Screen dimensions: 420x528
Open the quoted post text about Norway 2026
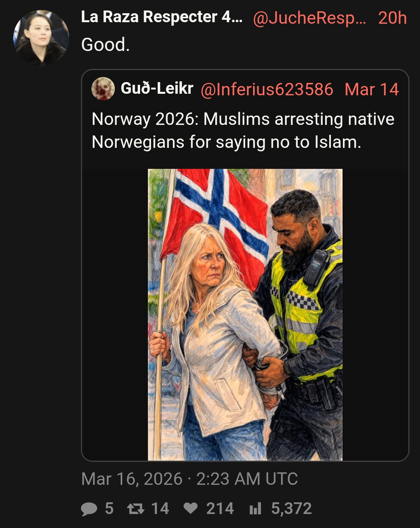(243, 130)
